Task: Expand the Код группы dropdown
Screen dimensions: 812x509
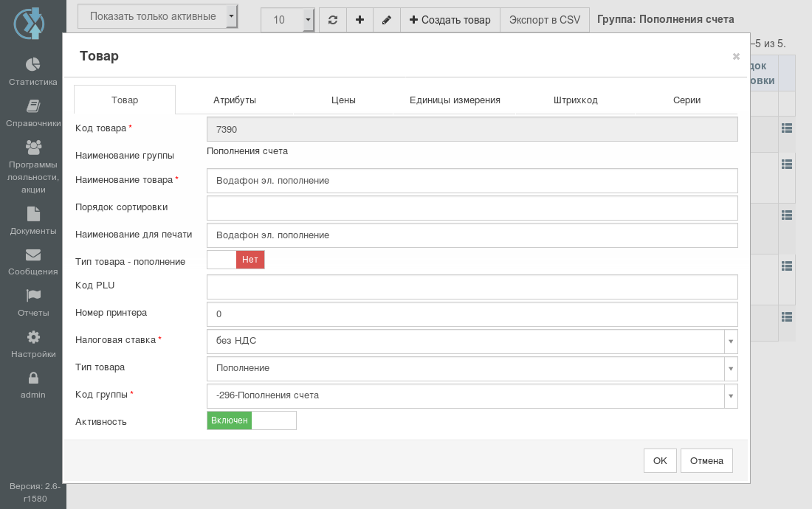Action: [731, 396]
